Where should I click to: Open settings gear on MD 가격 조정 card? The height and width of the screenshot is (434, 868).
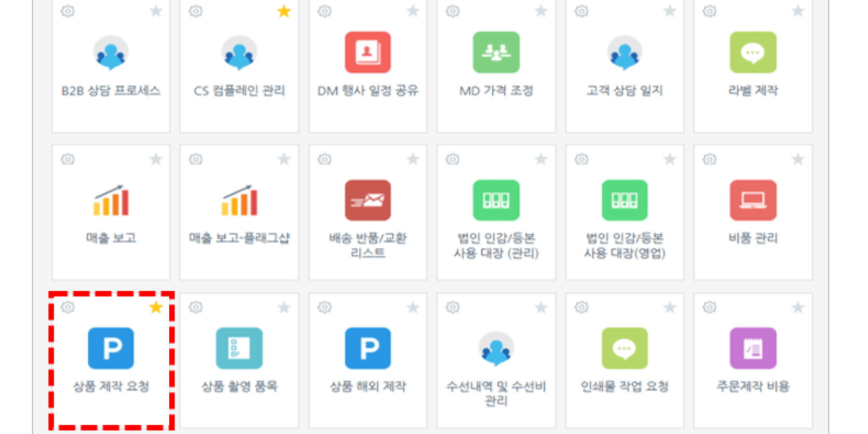(452, 11)
